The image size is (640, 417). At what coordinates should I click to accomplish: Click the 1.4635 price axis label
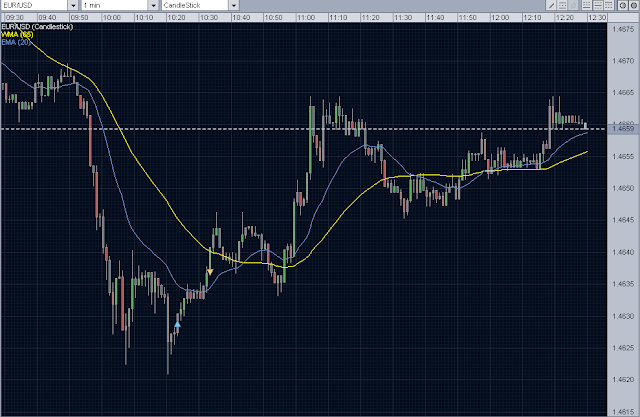(x=623, y=284)
